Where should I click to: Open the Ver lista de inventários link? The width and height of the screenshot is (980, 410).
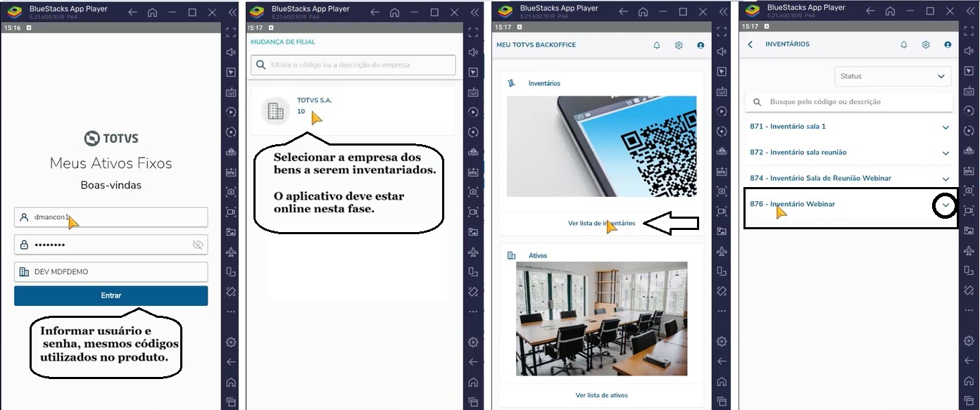click(x=601, y=223)
